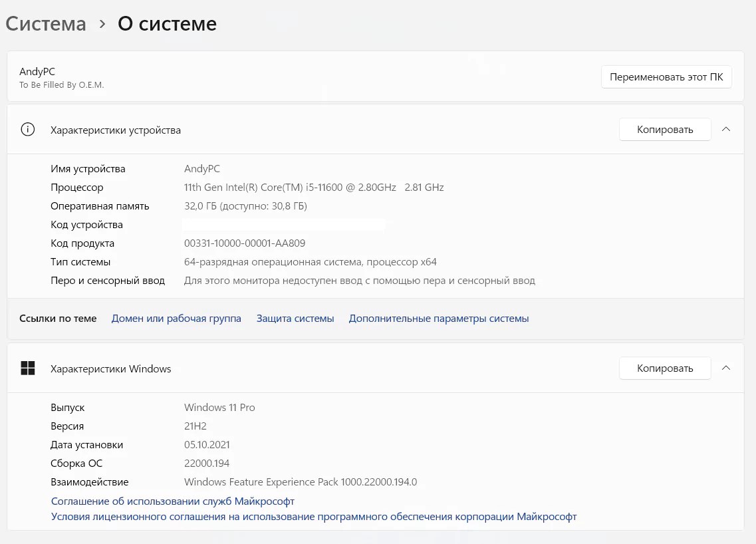The image size is (756, 544).
Task: Click the Тип системы value 64-разрядная
Action: click(310, 262)
